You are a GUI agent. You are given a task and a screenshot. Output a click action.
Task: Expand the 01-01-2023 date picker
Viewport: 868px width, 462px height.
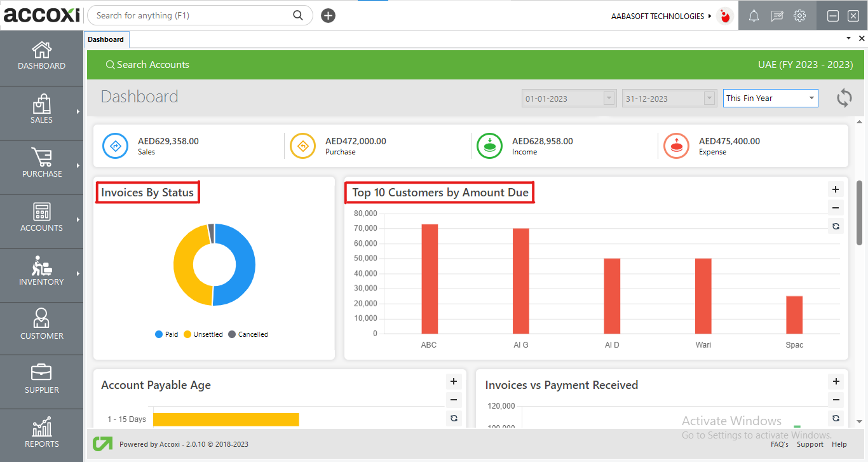[x=609, y=98]
